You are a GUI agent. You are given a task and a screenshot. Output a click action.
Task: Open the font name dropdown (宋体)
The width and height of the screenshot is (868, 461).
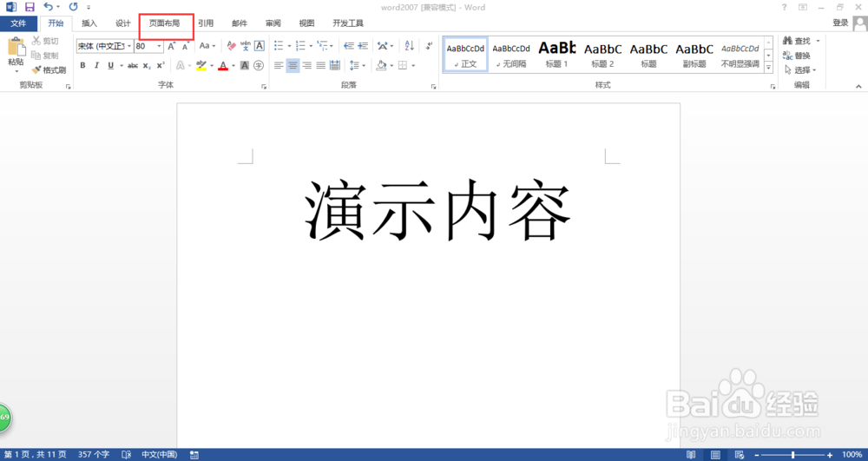click(129, 46)
